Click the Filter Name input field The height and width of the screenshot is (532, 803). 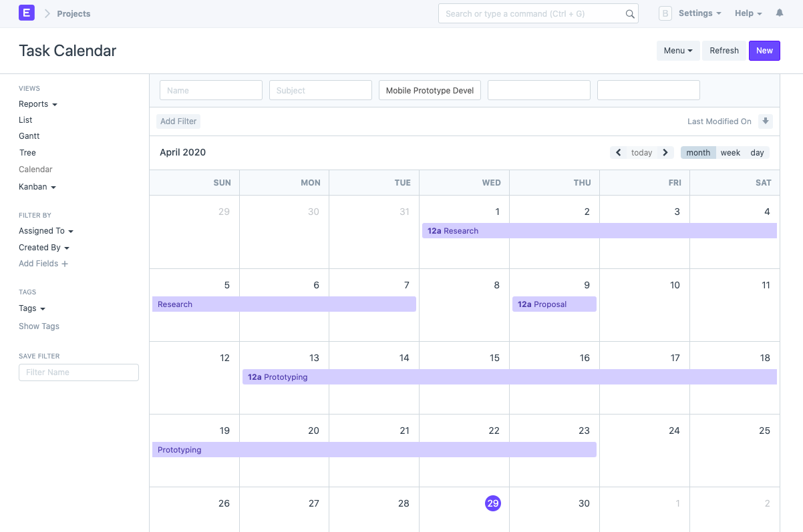(x=78, y=372)
